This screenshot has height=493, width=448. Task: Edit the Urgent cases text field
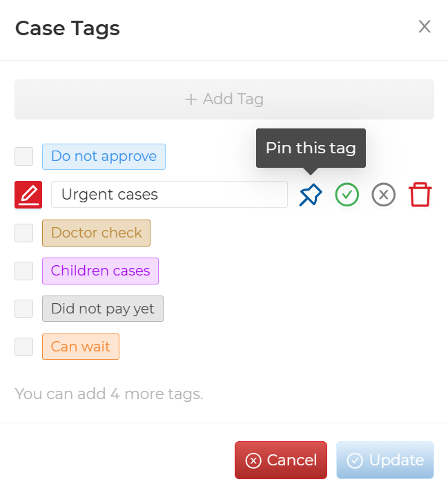click(169, 195)
